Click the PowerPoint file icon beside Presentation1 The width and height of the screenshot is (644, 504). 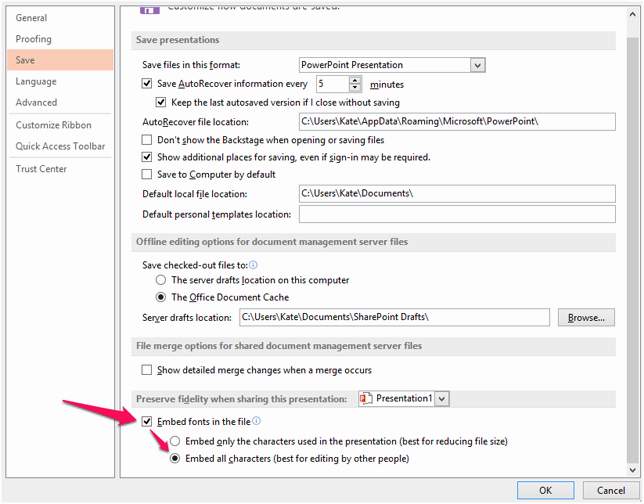coord(366,398)
